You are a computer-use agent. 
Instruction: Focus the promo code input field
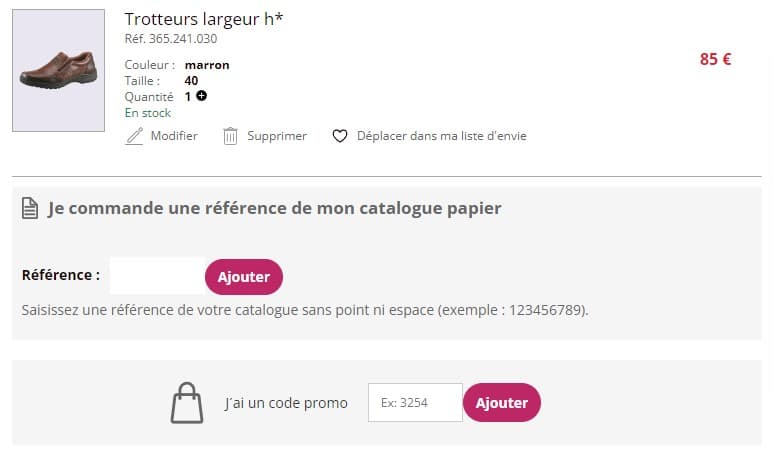coord(415,402)
